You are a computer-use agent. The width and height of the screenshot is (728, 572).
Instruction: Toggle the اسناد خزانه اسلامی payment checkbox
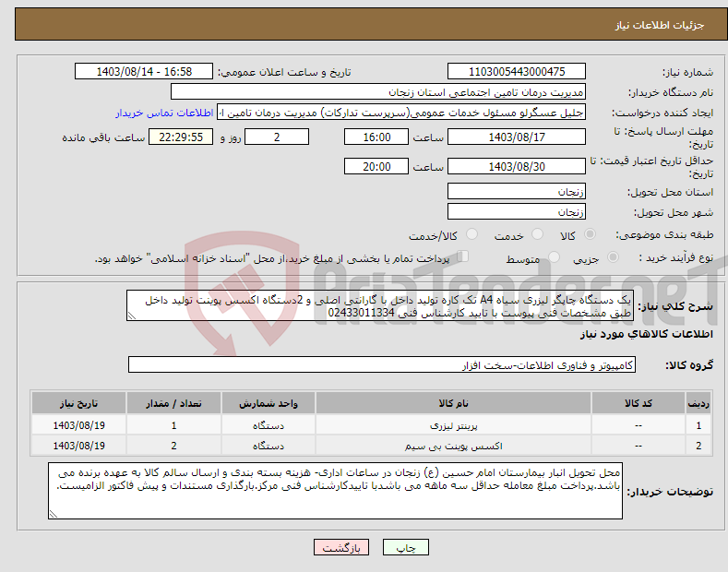point(463,256)
